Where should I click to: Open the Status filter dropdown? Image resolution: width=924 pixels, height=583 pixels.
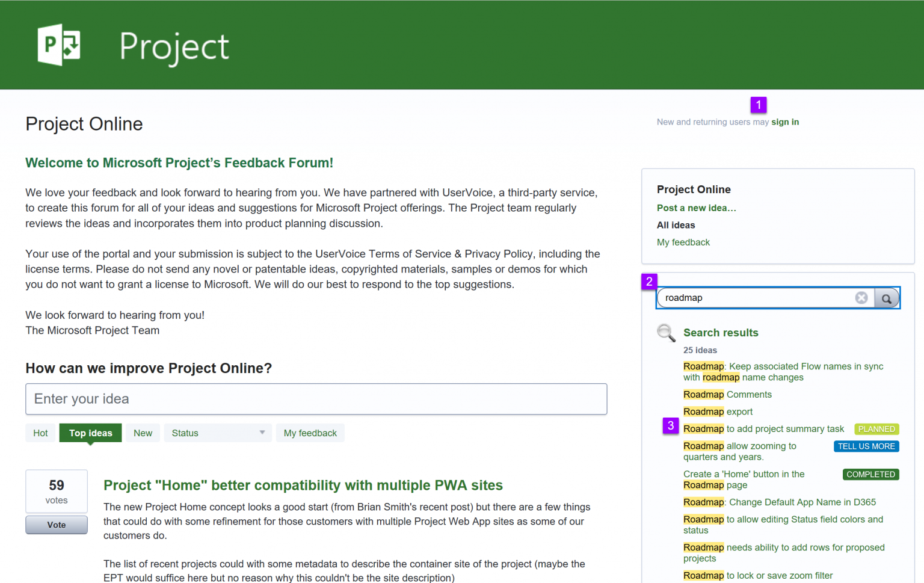pos(217,433)
